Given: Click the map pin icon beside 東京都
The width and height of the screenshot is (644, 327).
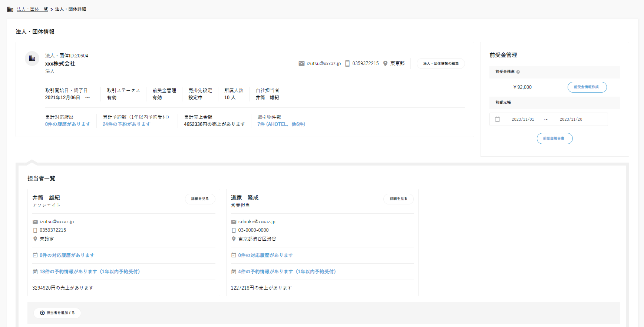Looking at the screenshot, I should [385, 64].
